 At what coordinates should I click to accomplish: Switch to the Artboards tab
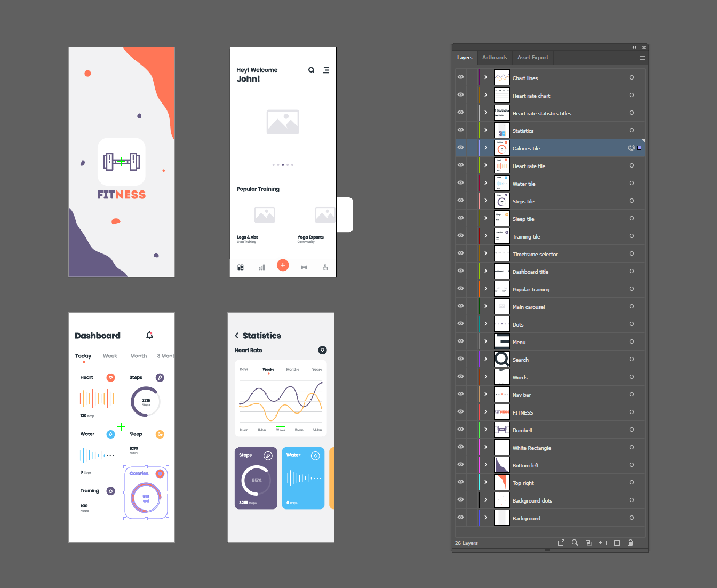pos(494,58)
